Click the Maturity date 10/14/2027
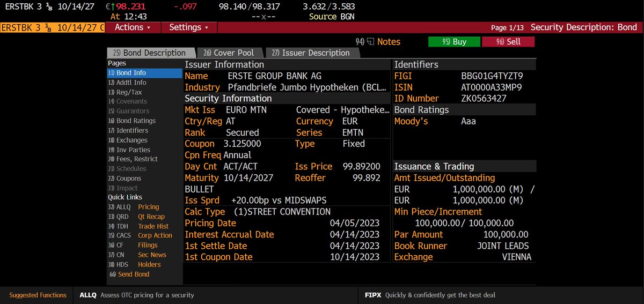Viewport: 644px width, 304px height. [x=248, y=177]
